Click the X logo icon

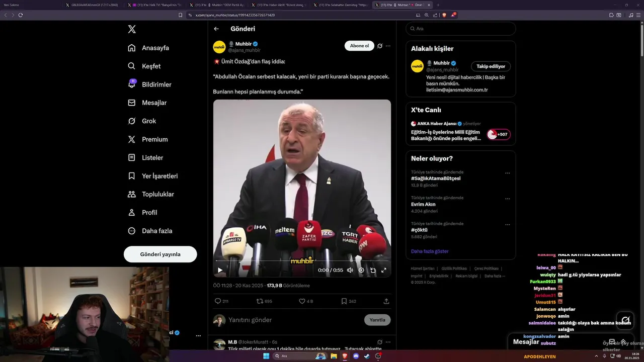tap(132, 29)
